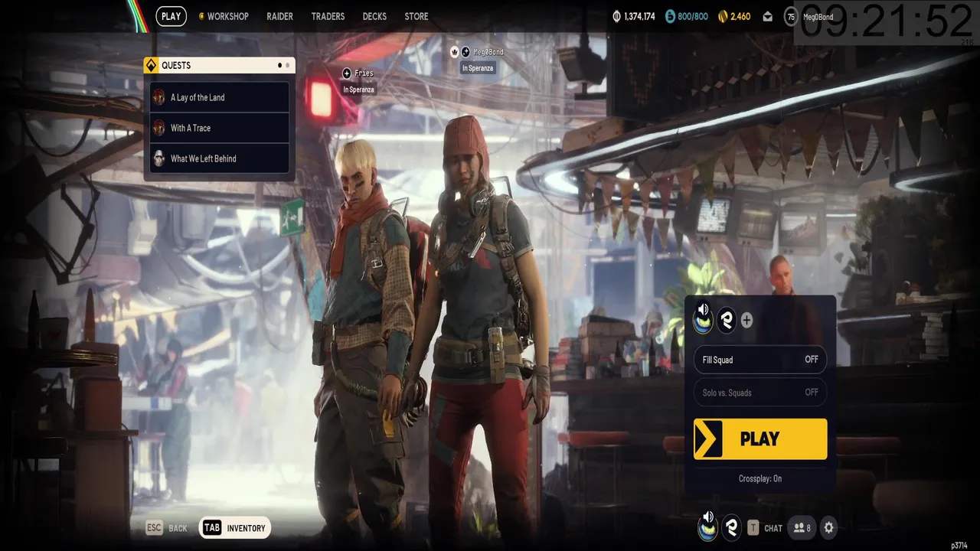Open the Raider tab
Image resolution: width=980 pixels, height=551 pixels.
(279, 16)
